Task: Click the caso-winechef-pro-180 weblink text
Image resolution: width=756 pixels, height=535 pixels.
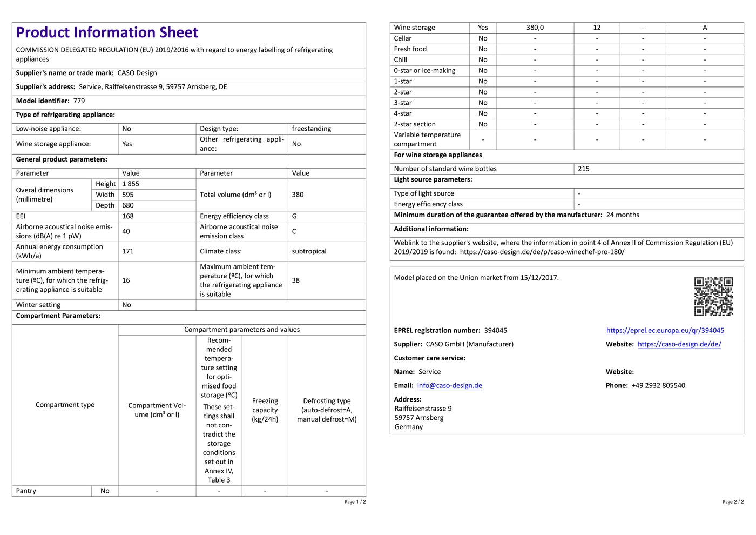Action: 542,252
